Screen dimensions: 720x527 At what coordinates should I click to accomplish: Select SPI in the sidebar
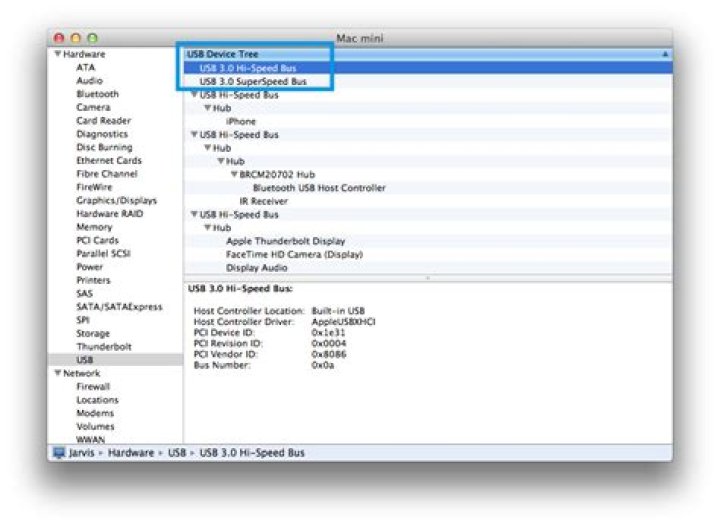tap(83, 320)
